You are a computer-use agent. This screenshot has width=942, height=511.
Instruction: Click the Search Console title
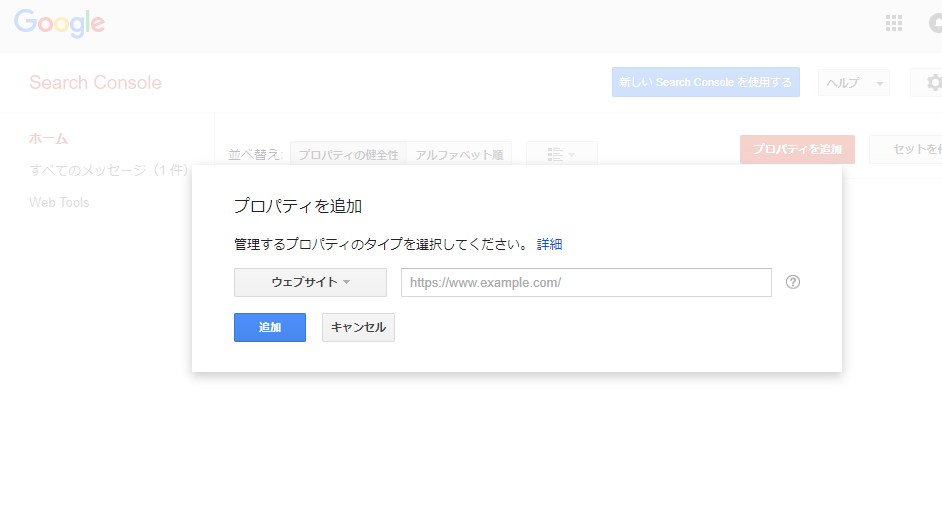click(95, 83)
